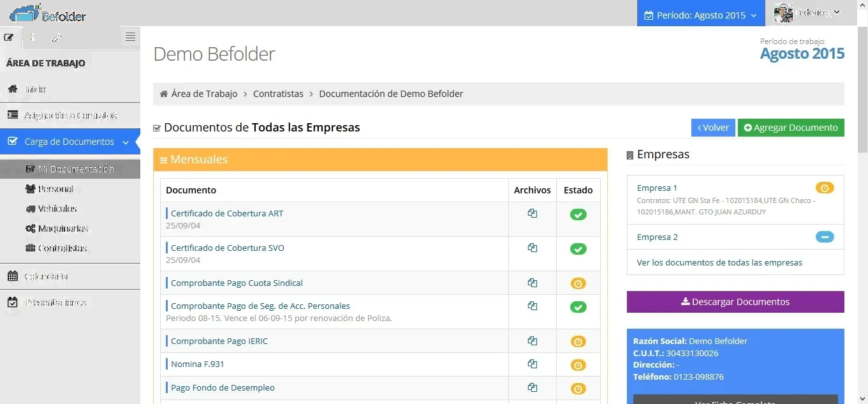The image size is (868, 404).
Task: Open Calendario in sidebar
Action: [x=70, y=276]
